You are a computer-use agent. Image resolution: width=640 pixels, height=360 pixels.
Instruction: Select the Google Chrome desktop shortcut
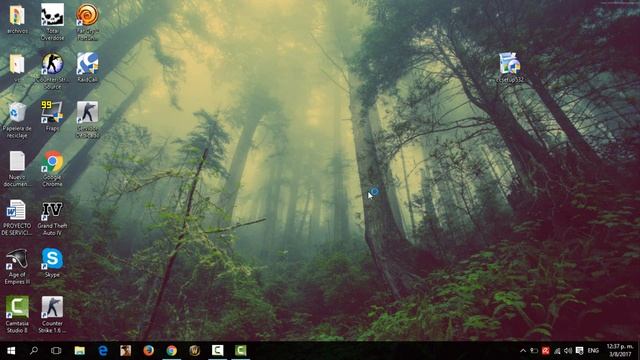tap(52, 168)
